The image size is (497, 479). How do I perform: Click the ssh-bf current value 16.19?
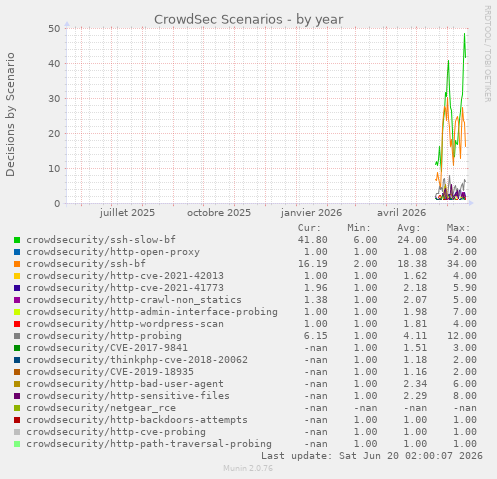[313, 264]
